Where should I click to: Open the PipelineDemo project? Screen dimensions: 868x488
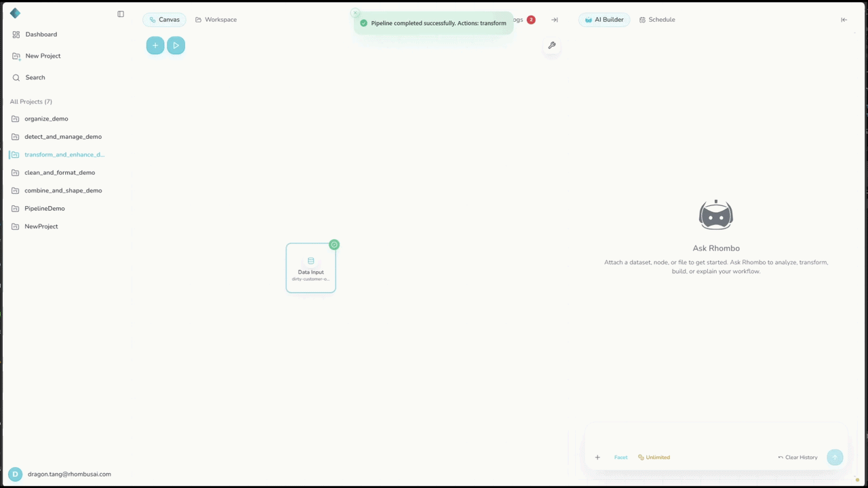click(x=45, y=209)
